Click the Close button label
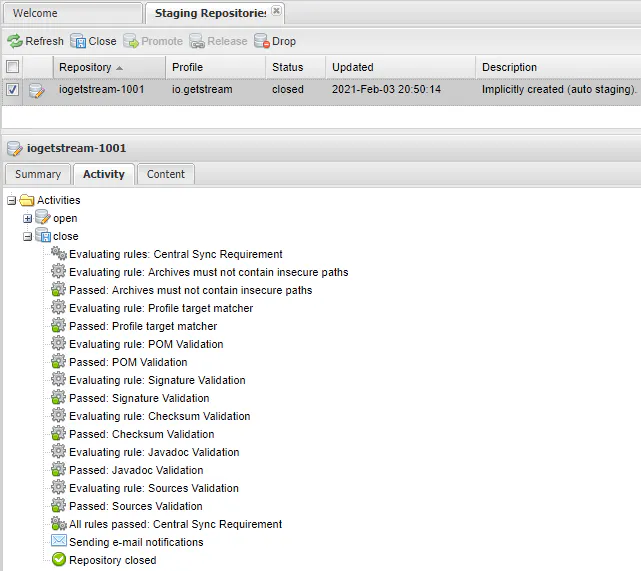This screenshot has height=571, width=641. click(102, 41)
